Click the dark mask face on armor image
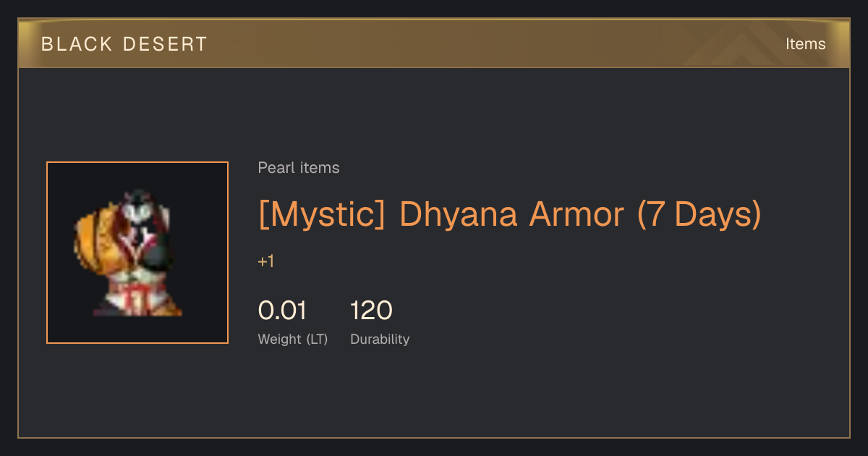This screenshot has width=868, height=456. pos(139,209)
